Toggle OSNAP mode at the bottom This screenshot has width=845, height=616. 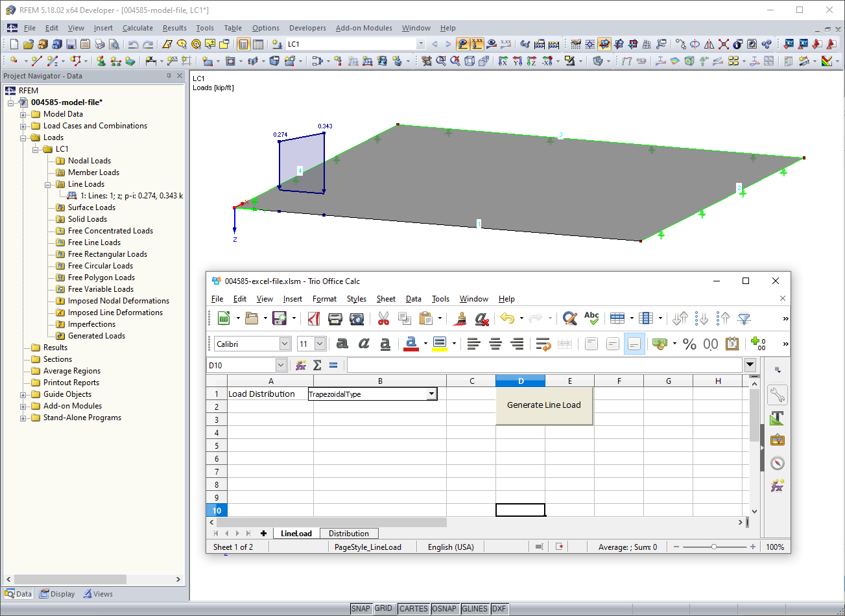point(444,608)
